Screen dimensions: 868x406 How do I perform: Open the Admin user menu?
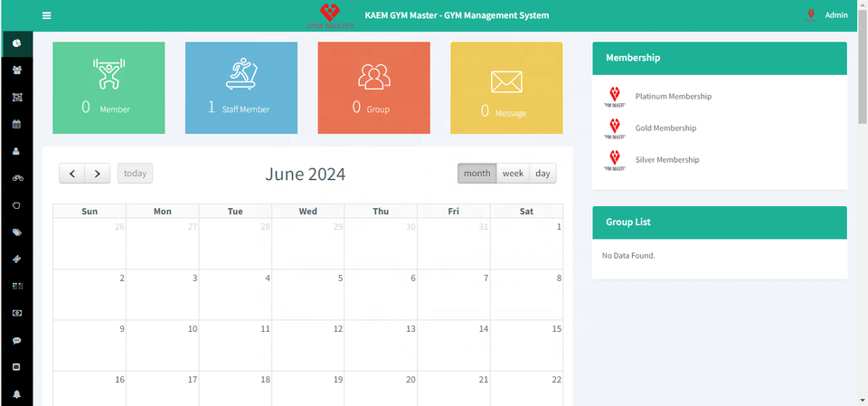(835, 15)
